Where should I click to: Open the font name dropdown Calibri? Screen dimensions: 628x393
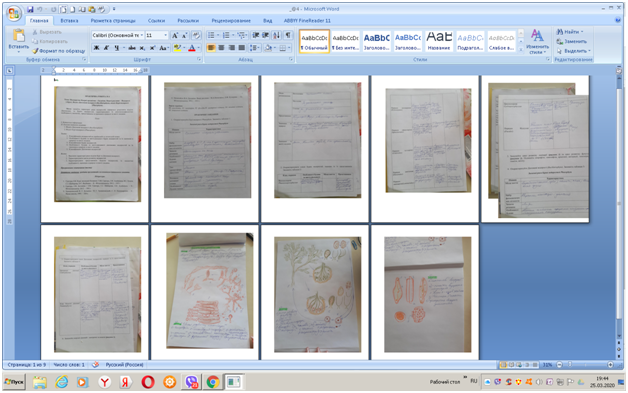tap(117, 35)
